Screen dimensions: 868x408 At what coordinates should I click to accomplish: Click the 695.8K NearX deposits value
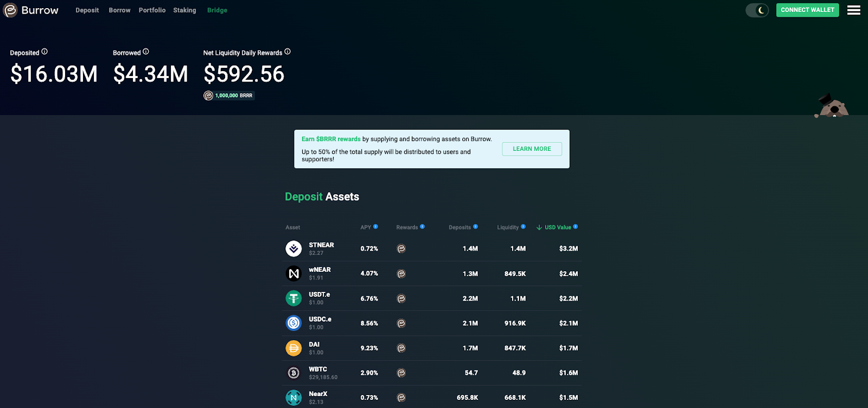(x=467, y=398)
